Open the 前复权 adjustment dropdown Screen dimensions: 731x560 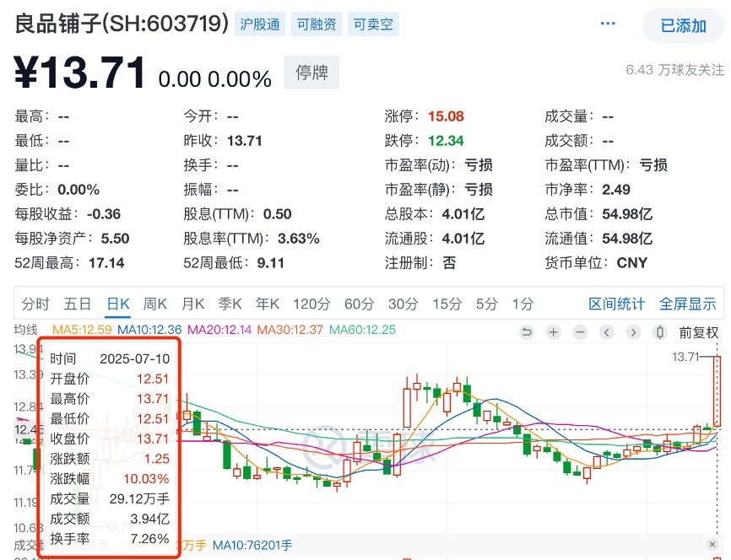tap(698, 332)
